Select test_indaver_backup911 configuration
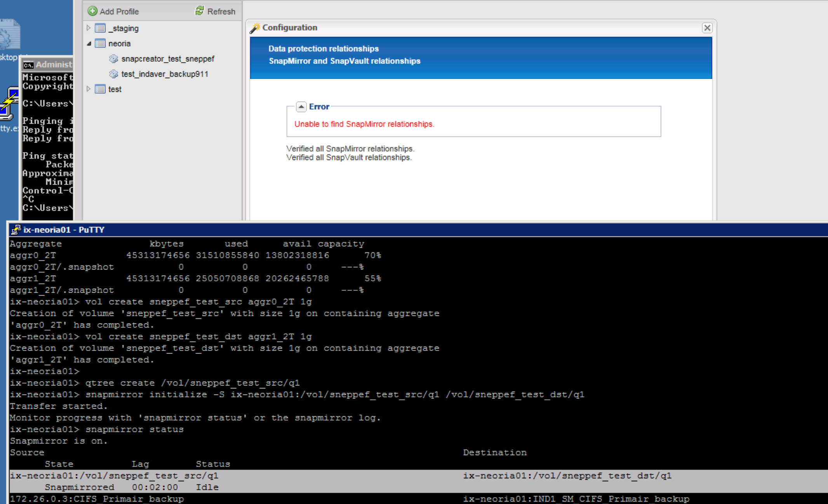Image resolution: width=828 pixels, height=504 pixels. pos(165,74)
